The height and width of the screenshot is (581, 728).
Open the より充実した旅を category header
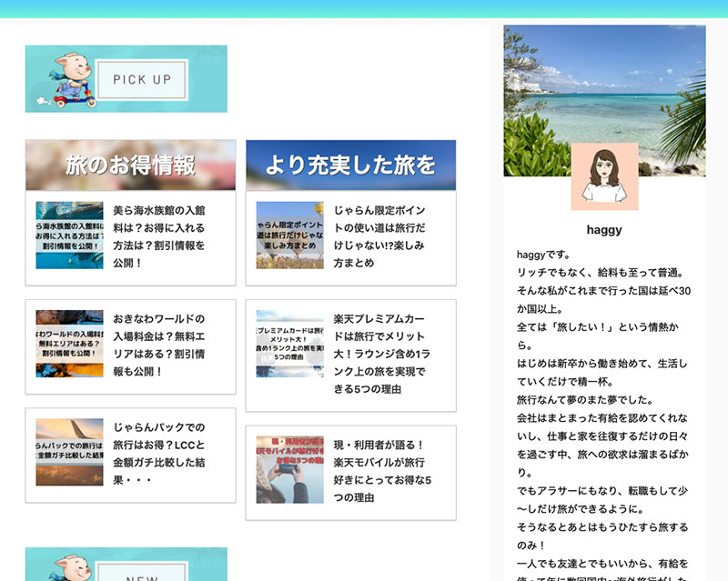(x=350, y=165)
